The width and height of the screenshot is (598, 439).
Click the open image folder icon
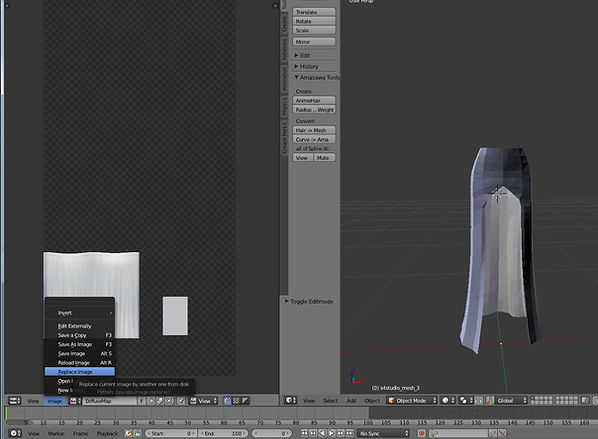coord(160,401)
